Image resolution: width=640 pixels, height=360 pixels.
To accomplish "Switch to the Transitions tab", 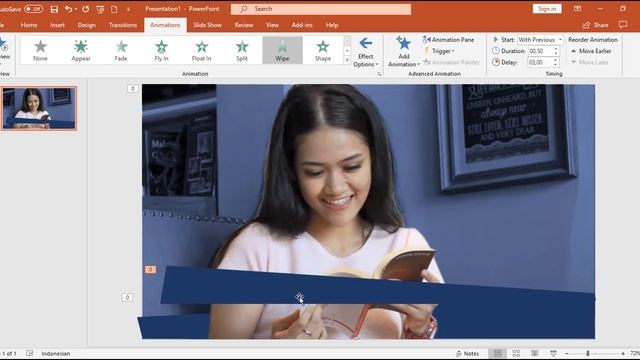I will 123,25.
